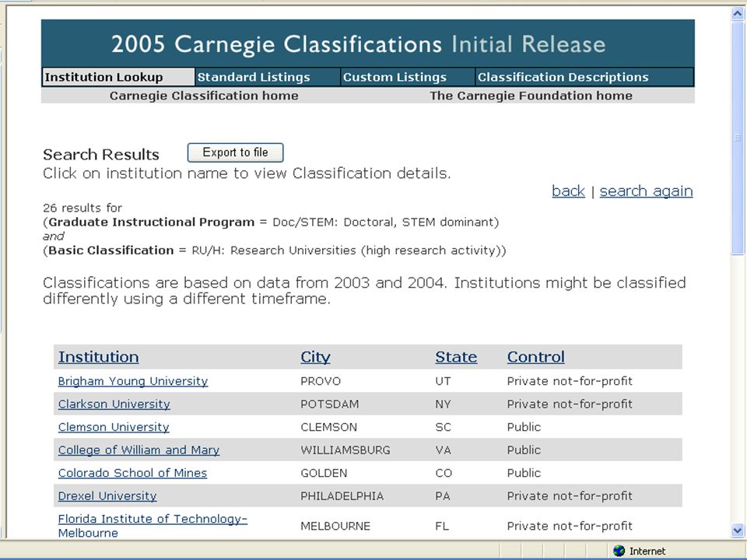The height and width of the screenshot is (560, 747).
Task: Select the PHILADELPHIA city cell
Action: click(x=342, y=495)
